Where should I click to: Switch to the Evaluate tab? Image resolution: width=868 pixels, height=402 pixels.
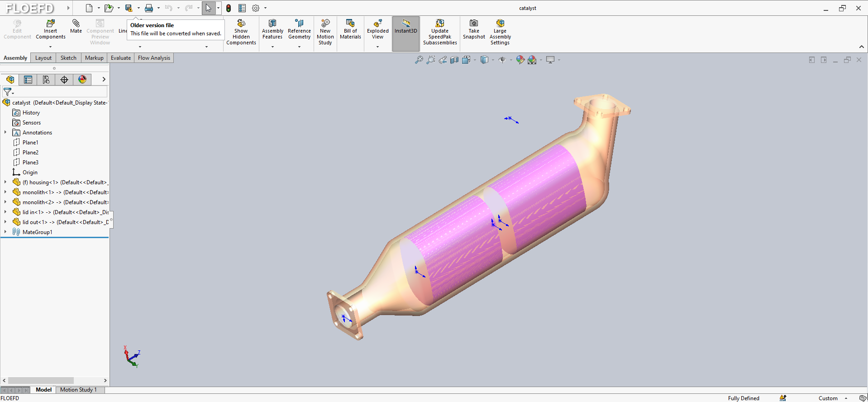(x=121, y=58)
